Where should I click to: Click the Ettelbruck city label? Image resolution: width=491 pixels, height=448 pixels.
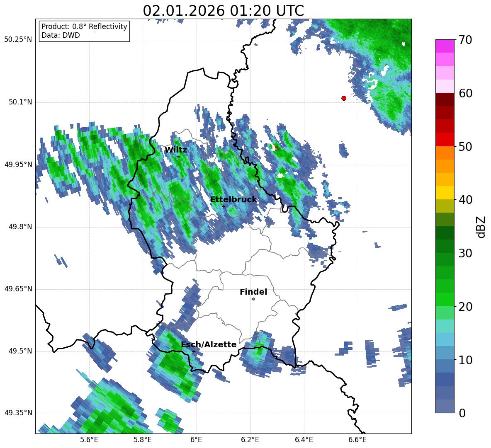[233, 200]
